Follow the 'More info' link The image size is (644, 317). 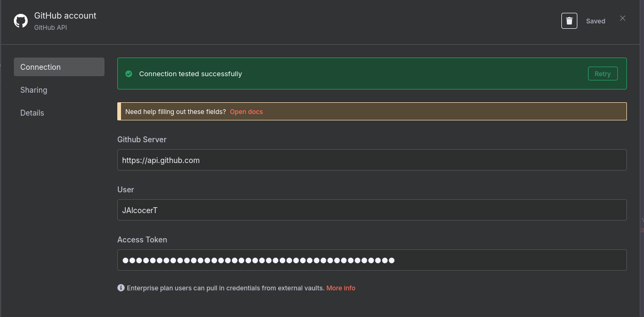click(341, 288)
